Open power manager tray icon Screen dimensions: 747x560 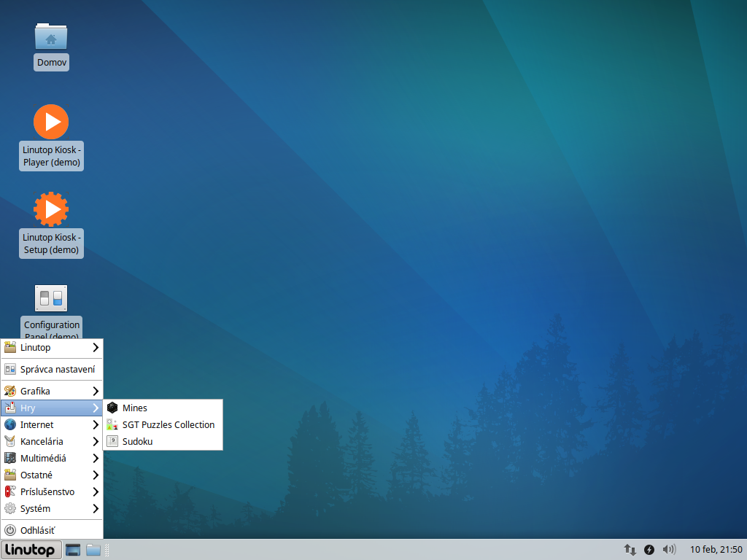[649, 550]
